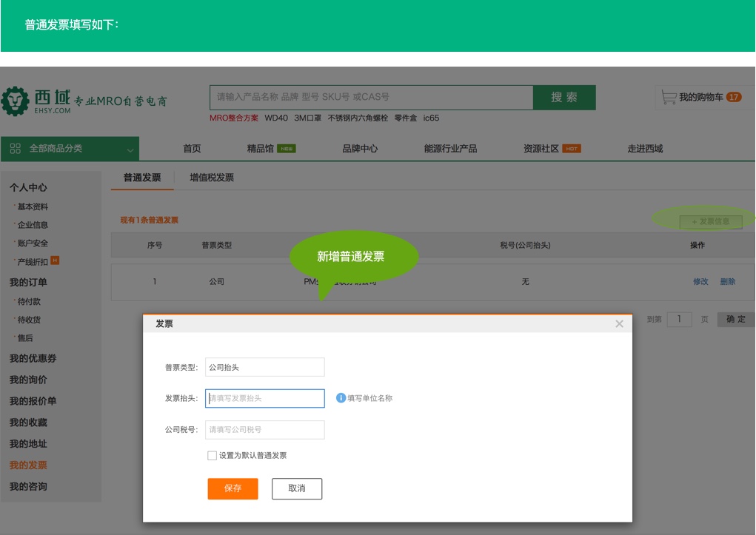
Task: Switch to the 增值税发票 tab
Action: (212, 178)
